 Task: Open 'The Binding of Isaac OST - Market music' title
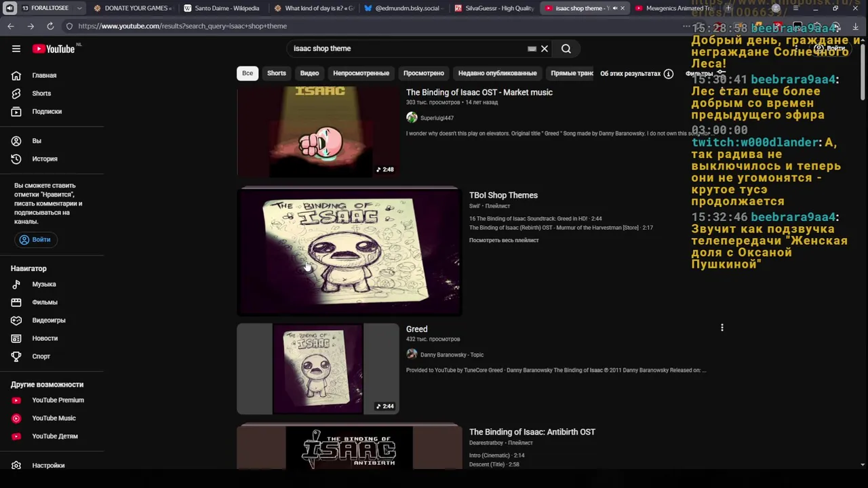pyautogui.click(x=479, y=92)
